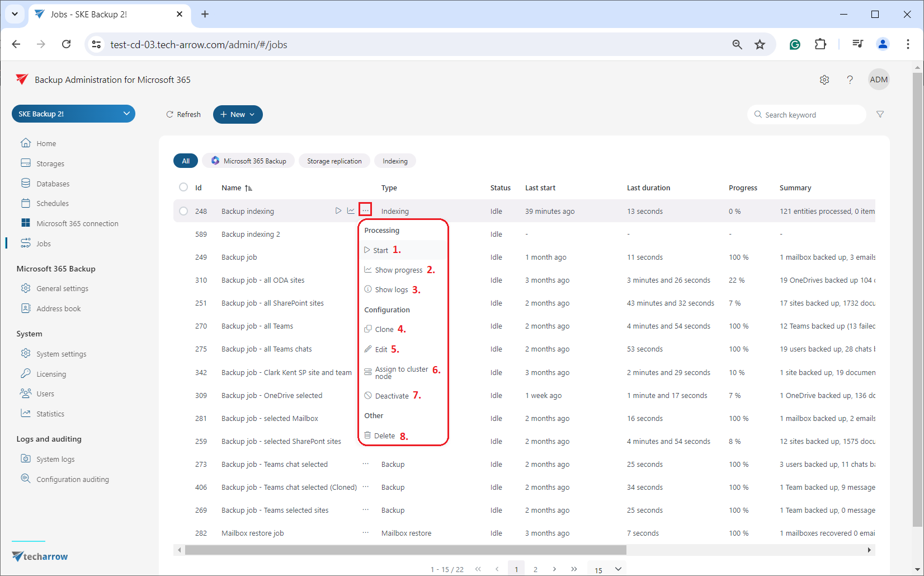Select the Backup indexing row radio button
This screenshot has width=924, height=576.
click(x=183, y=211)
